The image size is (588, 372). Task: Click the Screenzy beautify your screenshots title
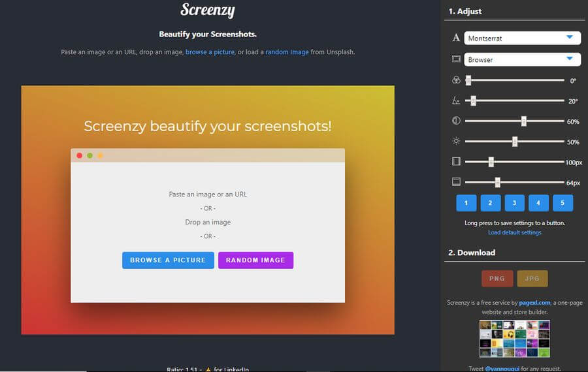click(208, 126)
